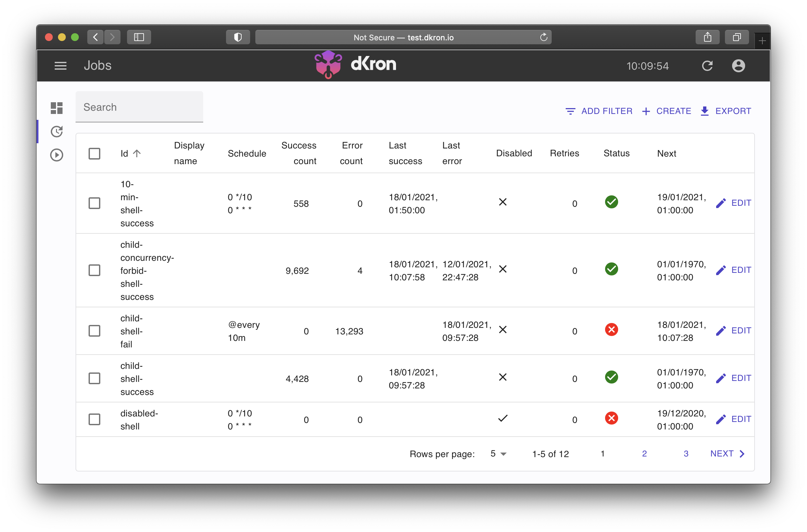
Task: Refresh the jobs list using the refresh icon
Action: click(x=708, y=65)
